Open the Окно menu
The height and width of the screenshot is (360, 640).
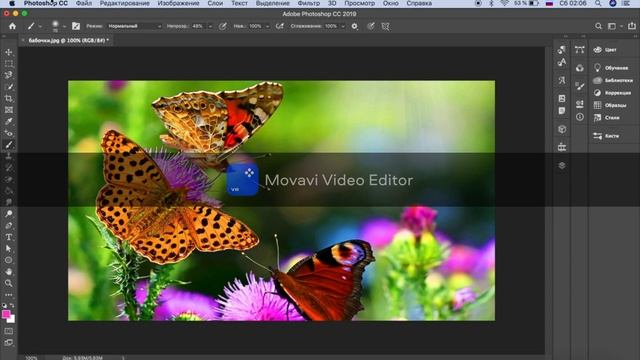tap(391, 3)
